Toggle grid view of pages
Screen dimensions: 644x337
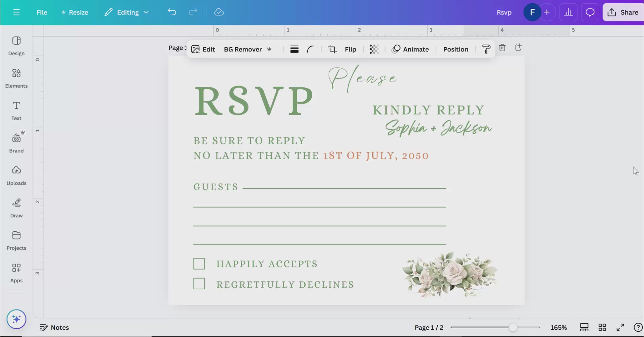pos(602,327)
